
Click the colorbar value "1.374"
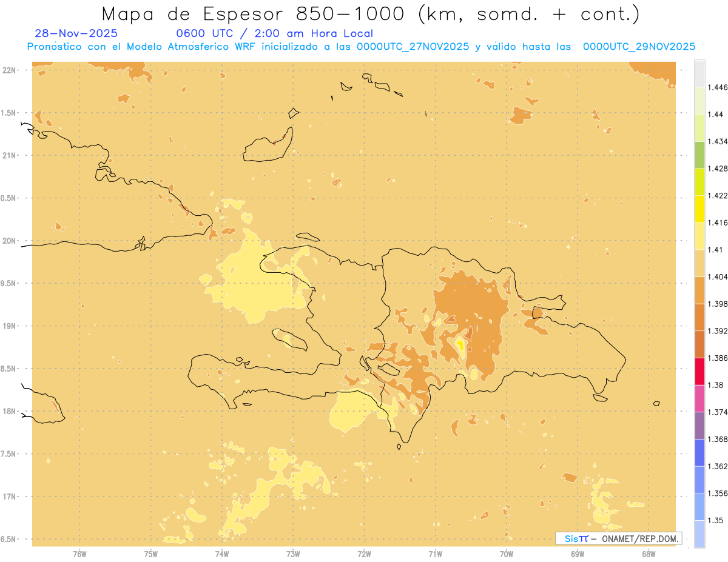point(717,412)
